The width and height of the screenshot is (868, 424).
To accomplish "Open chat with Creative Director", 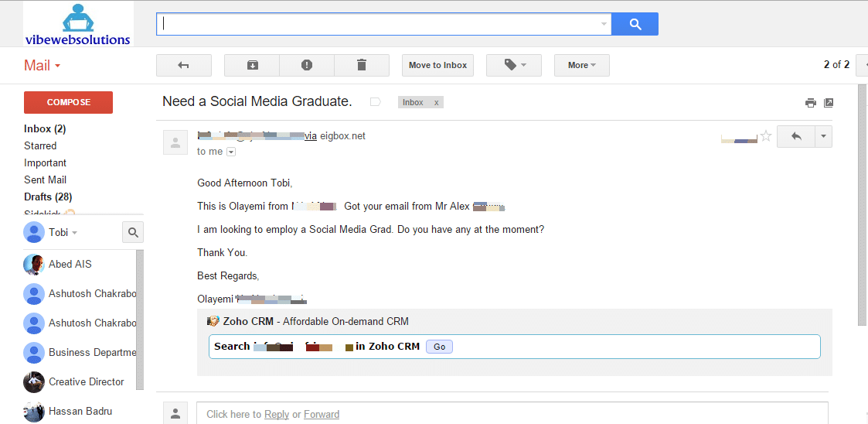I will [x=87, y=382].
